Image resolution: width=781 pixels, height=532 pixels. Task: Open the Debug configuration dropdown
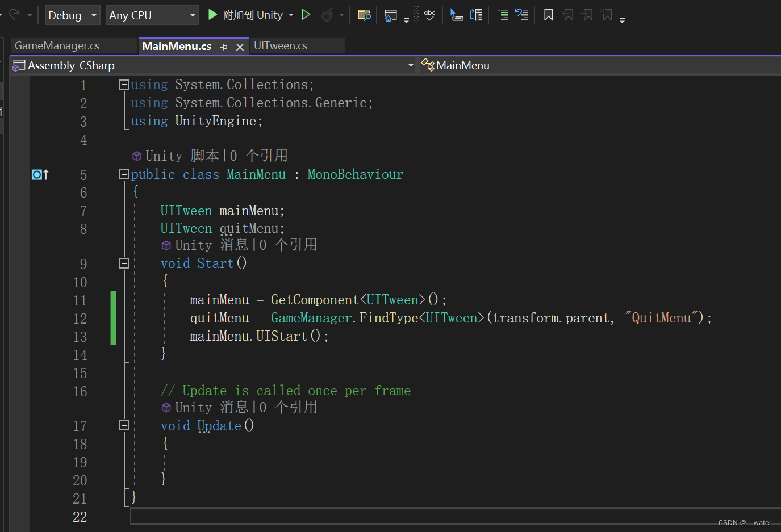73,15
